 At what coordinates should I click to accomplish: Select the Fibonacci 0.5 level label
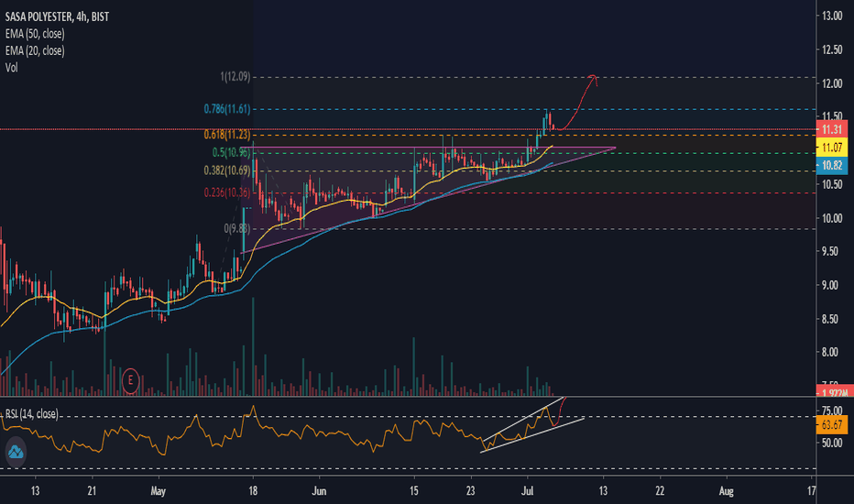(x=232, y=152)
